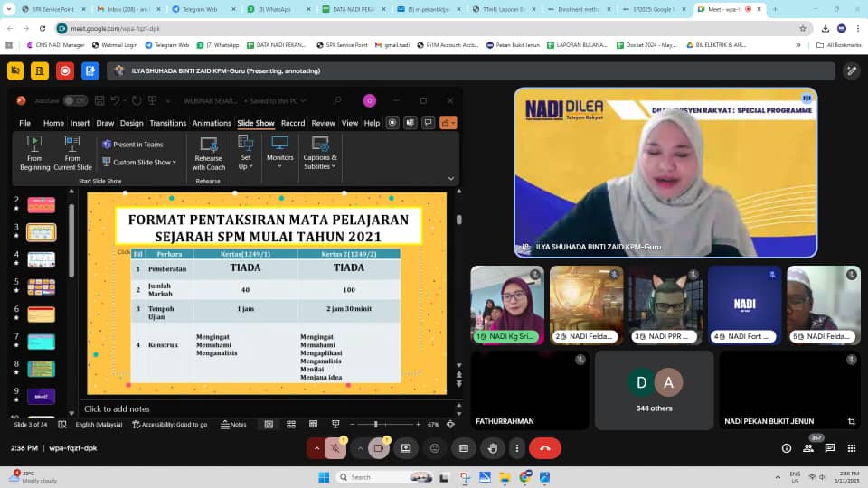
Task: Open the emoji reactions button
Action: (435, 448)
